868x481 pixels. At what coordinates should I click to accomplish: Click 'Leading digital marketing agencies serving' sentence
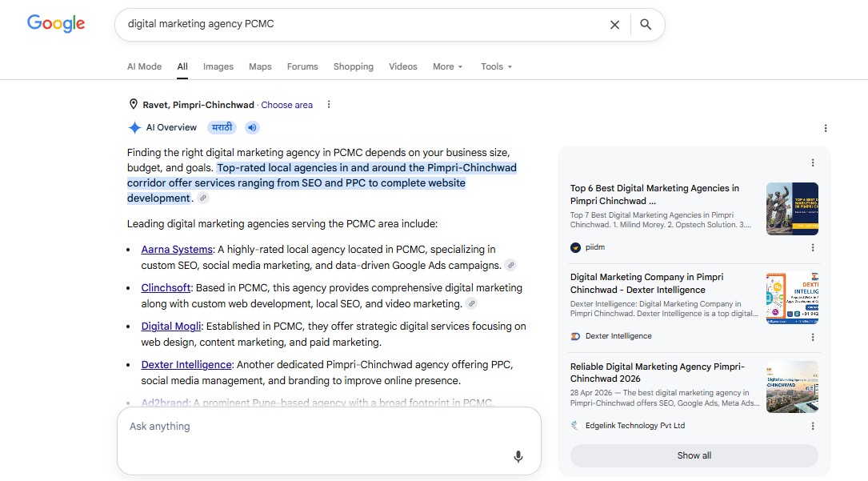click(x=282, y=223)
